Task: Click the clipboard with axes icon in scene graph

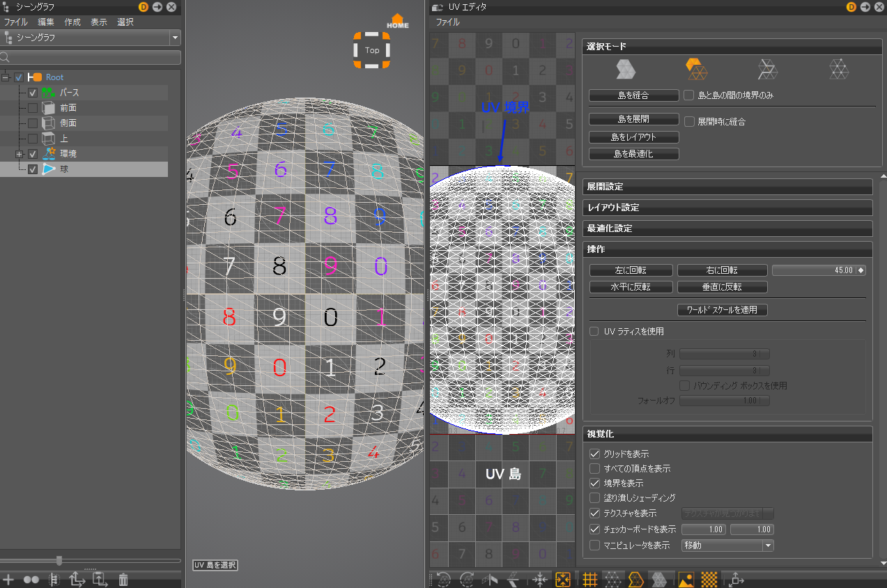Action: pyautogui.click(x=100, y=579)
